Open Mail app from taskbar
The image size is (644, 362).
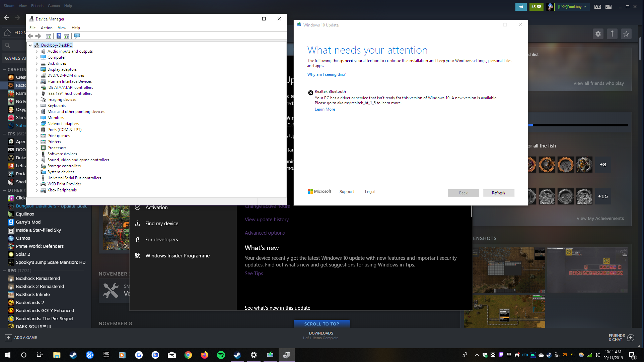(x=172, y=355)
